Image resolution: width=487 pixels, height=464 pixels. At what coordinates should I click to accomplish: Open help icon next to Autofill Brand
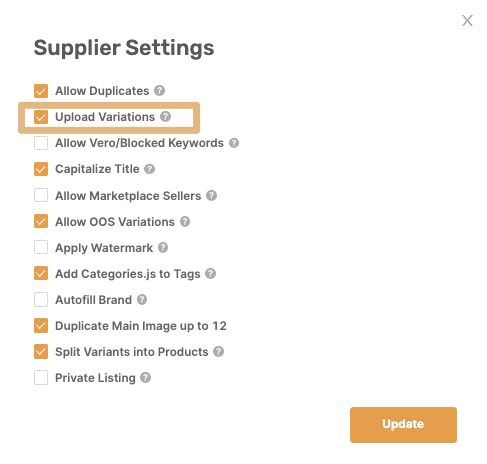142,299
